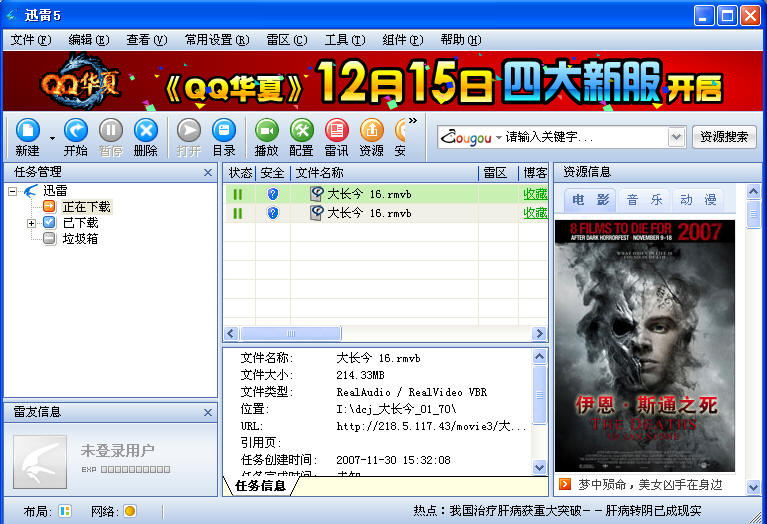Click task info scroll down arrow
Image resolution: width=767 pixels, height=524 pixels.
(539, 467)
